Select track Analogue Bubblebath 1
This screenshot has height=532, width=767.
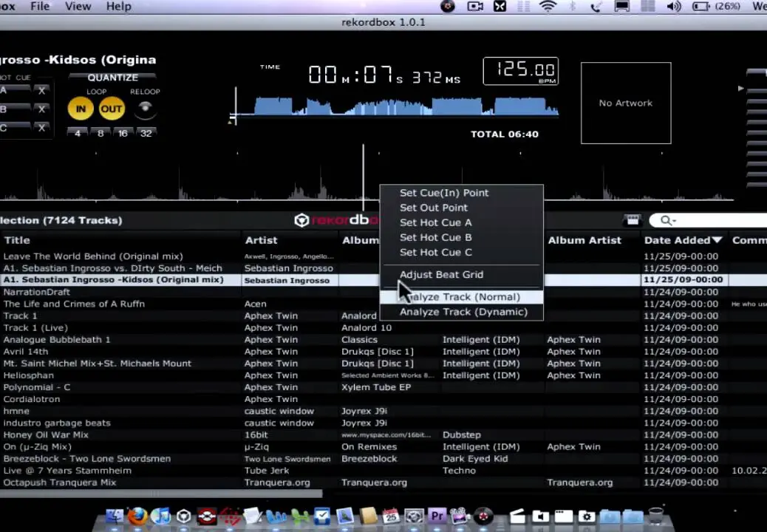point(57,339)
